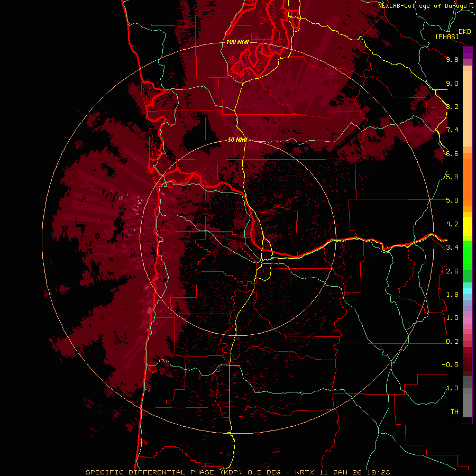The image size is (476, 476).
Task: Click the (KDP) product abbreviation in the caption
Action: click(x=231, y=472)
